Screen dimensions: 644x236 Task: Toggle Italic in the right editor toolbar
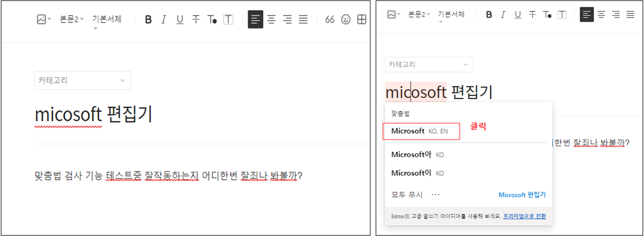(x=503, y=15)
